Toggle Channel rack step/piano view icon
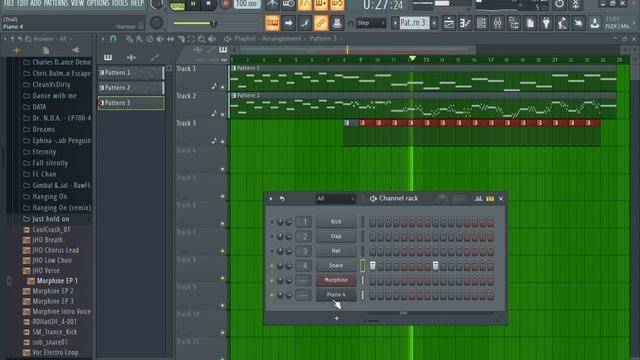Viewport: 640px width, 360px height. coord(490,199)
